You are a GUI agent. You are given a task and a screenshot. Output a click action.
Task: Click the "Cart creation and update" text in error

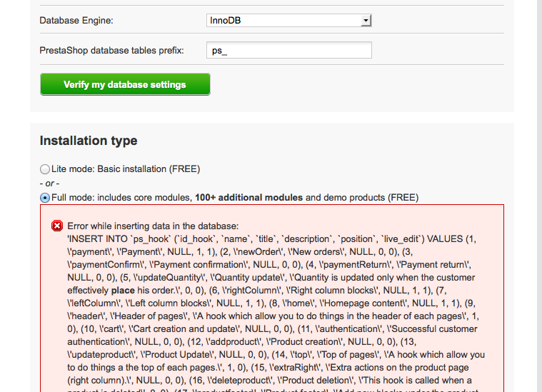click(x=182, y=328)
